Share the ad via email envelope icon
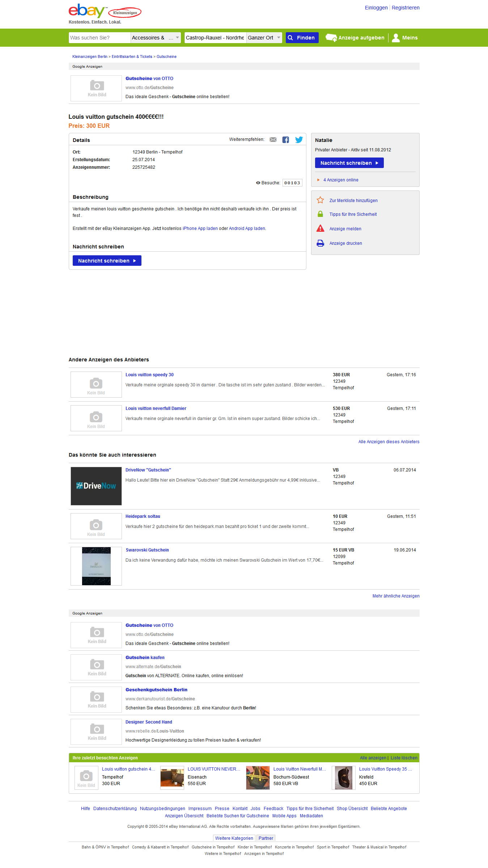488x868 pixels. tap(273, 140)
